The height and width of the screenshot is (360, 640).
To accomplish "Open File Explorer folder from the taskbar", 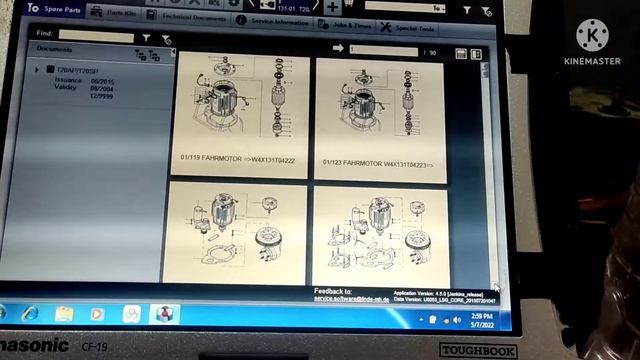I will click(x=64, y=314).
